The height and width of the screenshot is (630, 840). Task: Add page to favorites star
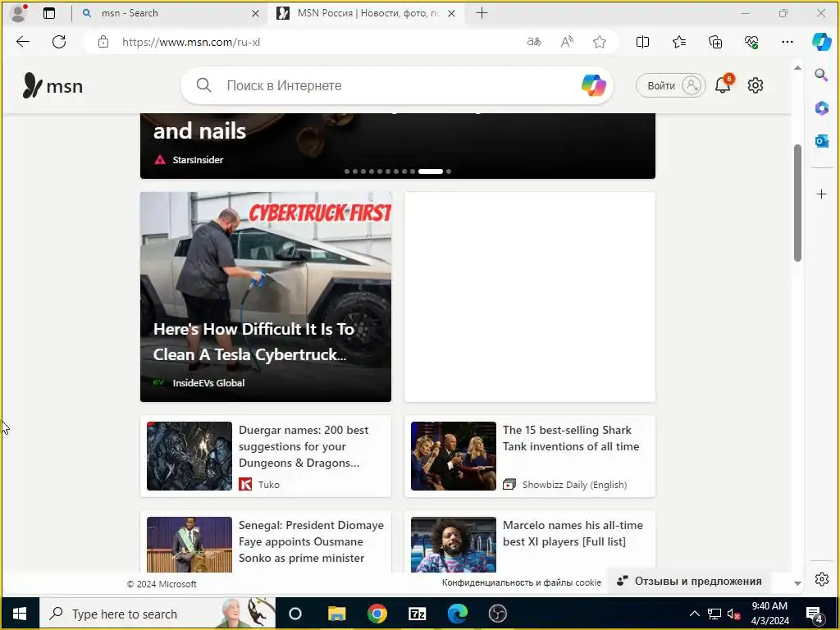tap(600, 42)
